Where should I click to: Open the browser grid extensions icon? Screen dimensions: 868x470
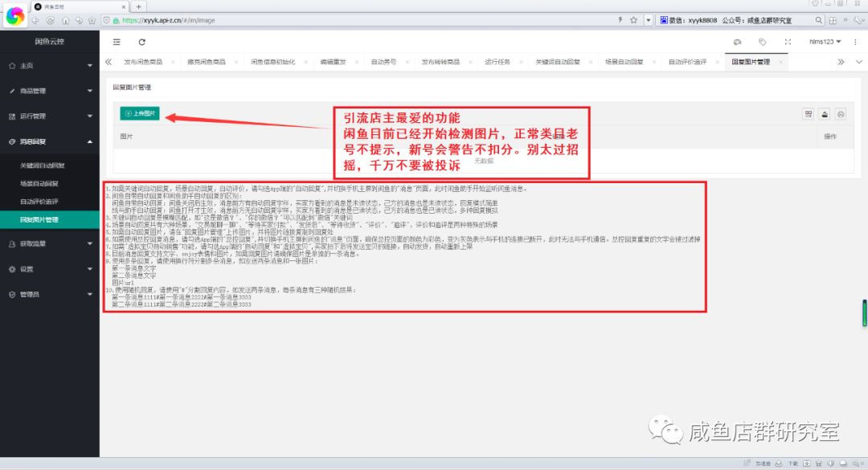point(833,20)
